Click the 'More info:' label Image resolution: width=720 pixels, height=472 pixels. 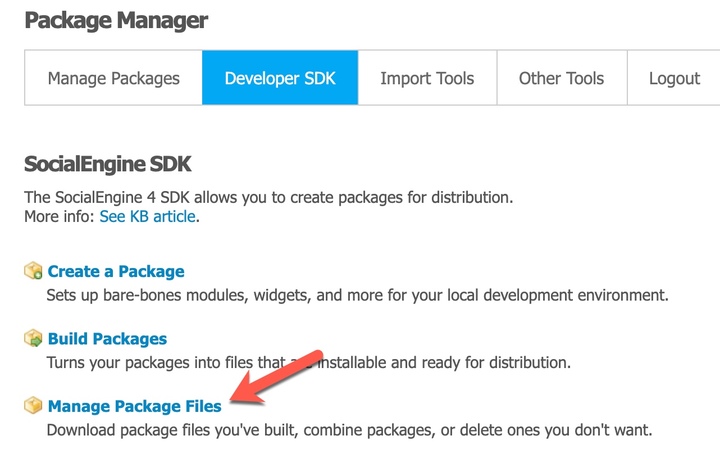pyautogui.click(x=59, y=216)
